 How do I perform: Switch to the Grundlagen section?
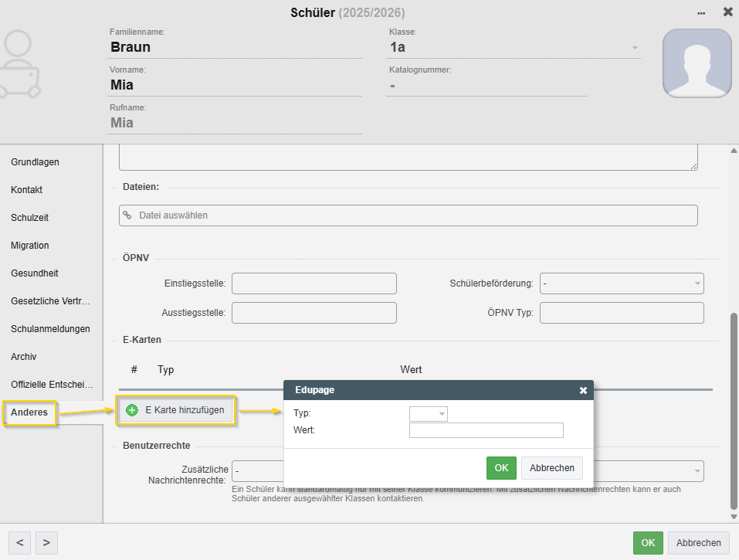point(35,162)
